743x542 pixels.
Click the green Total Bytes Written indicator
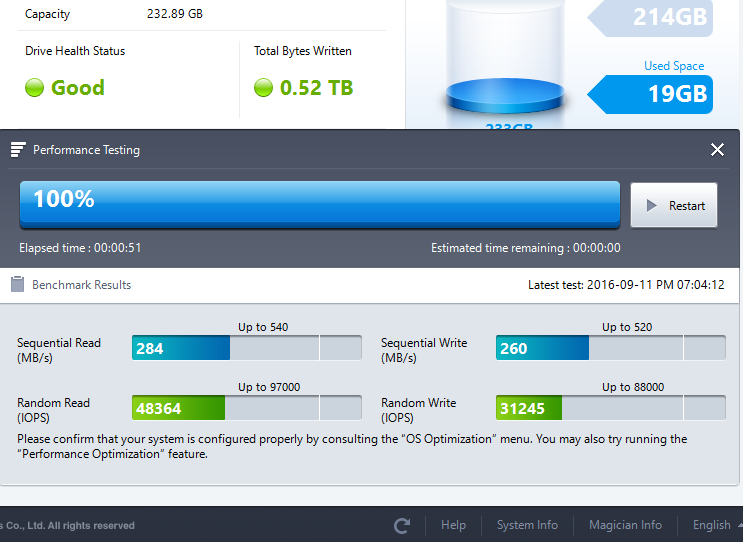(263, 88)
